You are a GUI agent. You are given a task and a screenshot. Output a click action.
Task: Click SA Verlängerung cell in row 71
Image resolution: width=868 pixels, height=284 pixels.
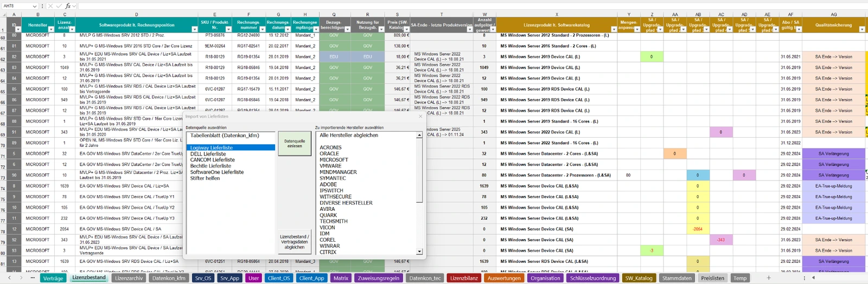834,154
